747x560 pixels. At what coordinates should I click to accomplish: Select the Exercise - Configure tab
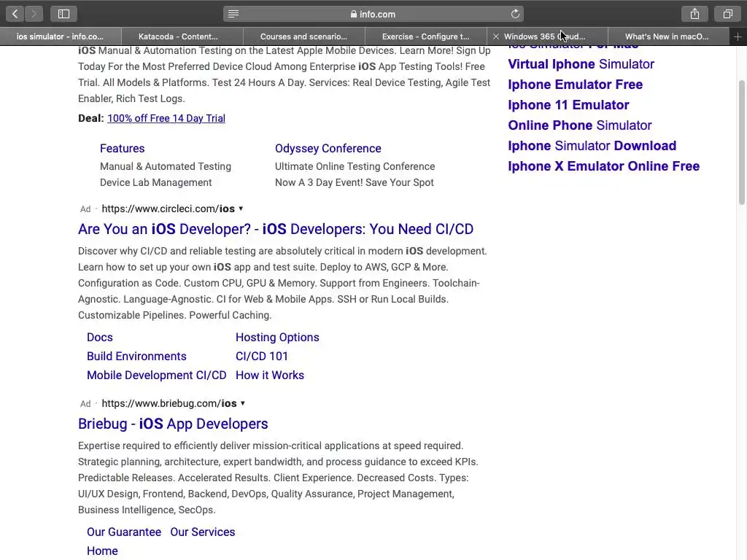coord(426,36)
